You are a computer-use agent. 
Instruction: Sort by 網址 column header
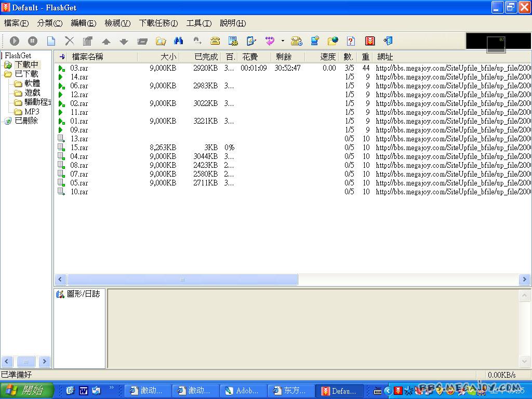click(x=451, y=57)
